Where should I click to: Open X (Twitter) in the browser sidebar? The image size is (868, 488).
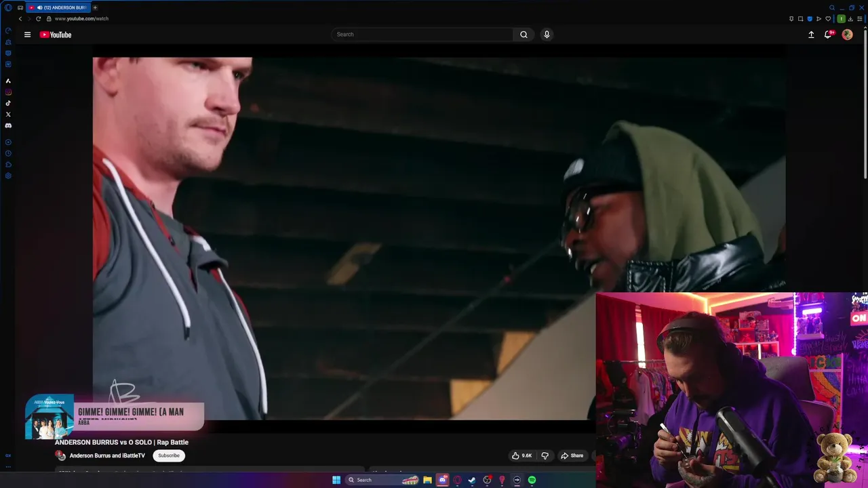point(8,115)
